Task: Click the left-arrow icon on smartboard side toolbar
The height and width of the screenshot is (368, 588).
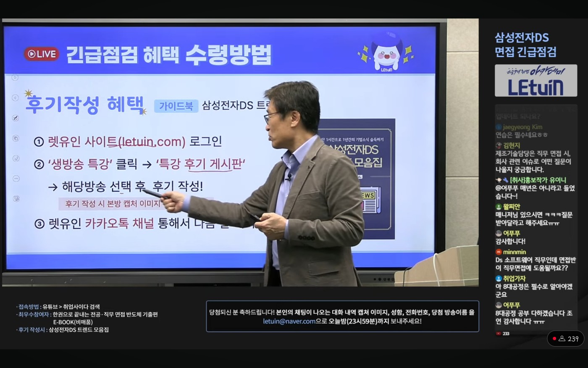Action: pyautogui.click(x=15, y=98)
